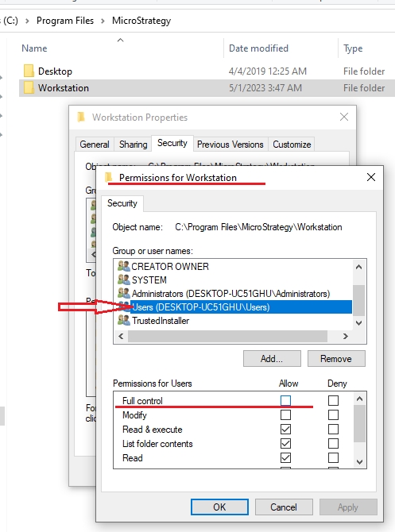The width and height of the screenshot is (395, 532).
Task: Open the Previous Versions tab
Action: 230,145
